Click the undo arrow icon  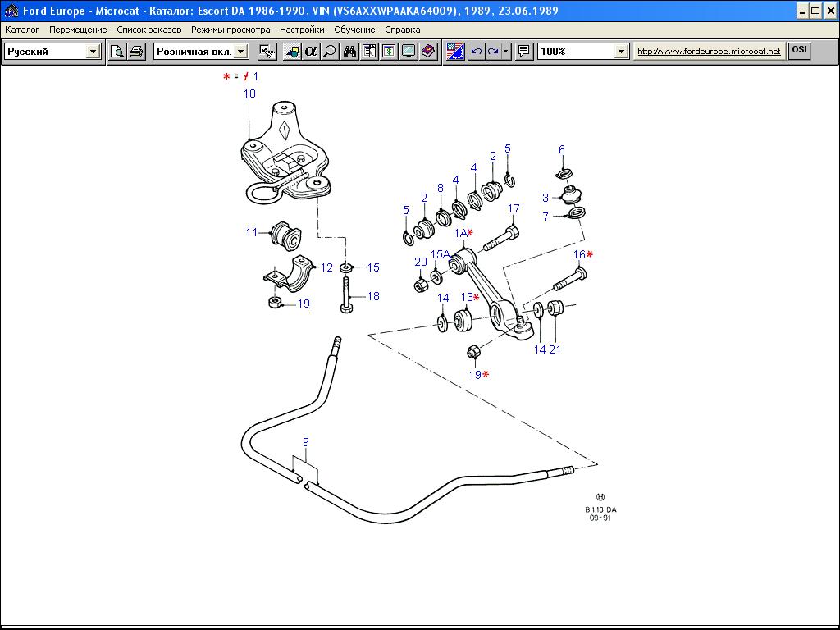(x=477, y=52)
